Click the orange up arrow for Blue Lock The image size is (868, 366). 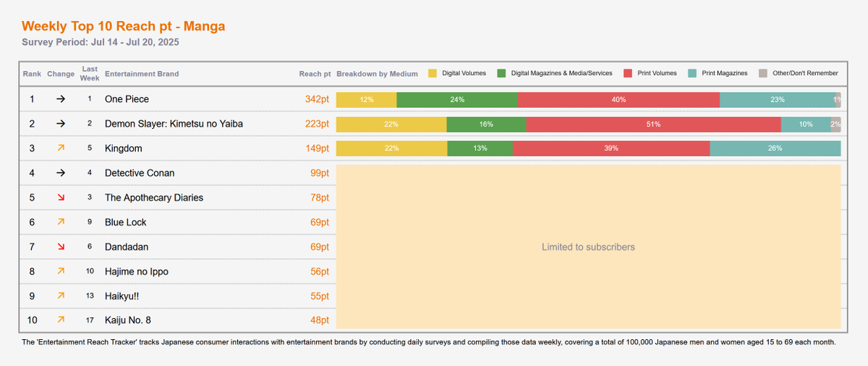61,222
